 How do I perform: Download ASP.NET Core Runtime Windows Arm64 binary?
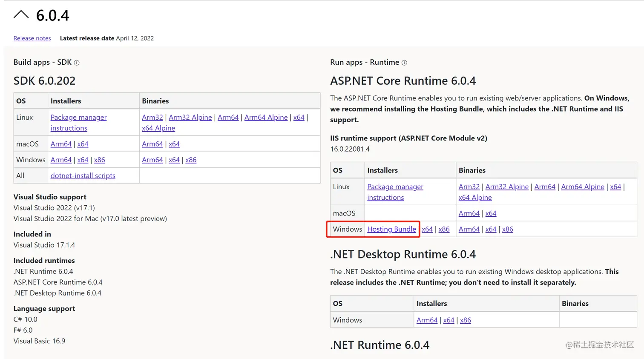[469, 229]
